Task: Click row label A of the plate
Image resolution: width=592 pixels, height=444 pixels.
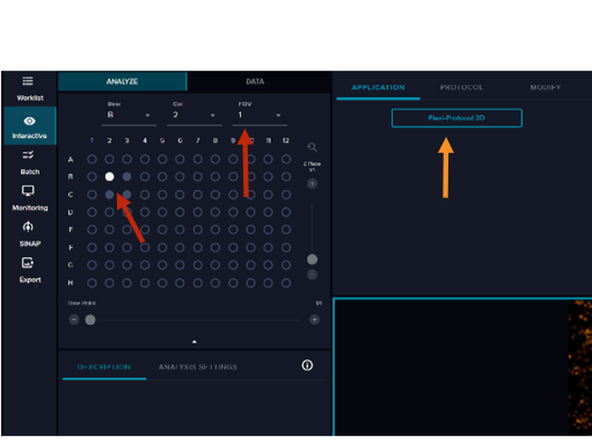Action: 70,159
